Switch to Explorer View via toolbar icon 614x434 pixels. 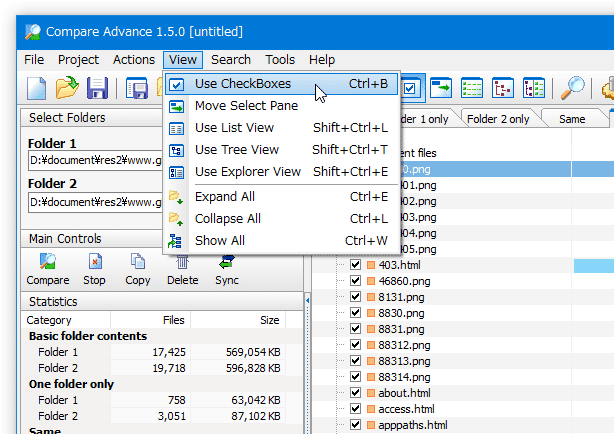coord(534,88)
